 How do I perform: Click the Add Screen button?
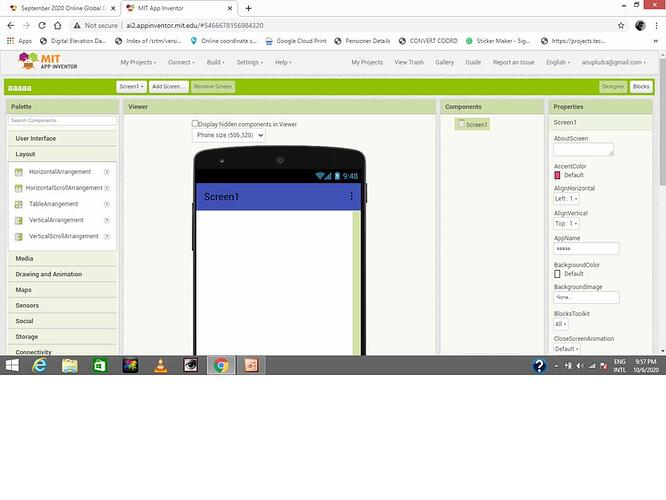point(169,87)
